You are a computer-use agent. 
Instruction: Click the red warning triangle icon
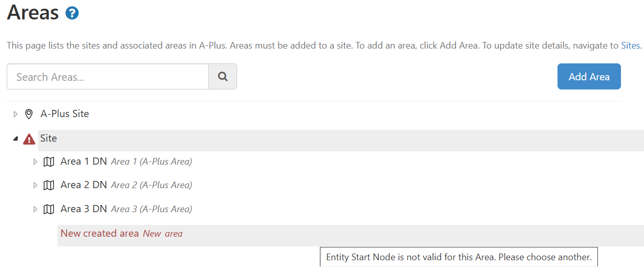click(x=29, y=139)
